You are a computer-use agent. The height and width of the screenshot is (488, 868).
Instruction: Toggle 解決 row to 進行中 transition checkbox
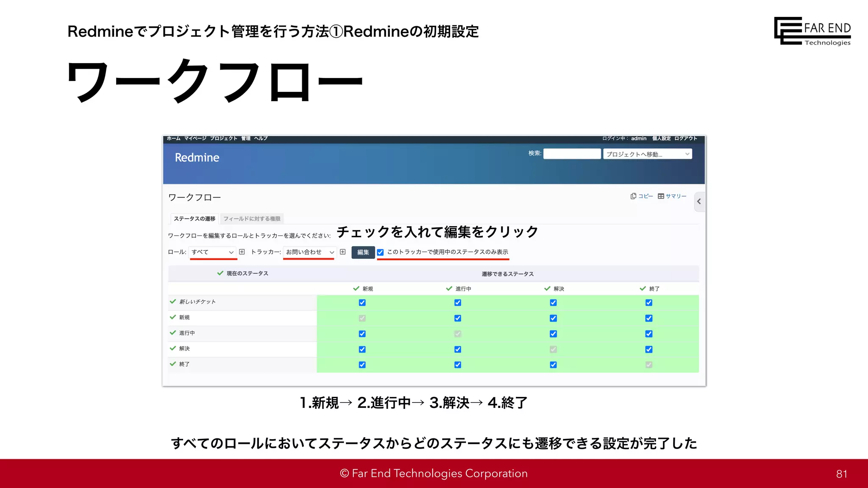[458, 349]
